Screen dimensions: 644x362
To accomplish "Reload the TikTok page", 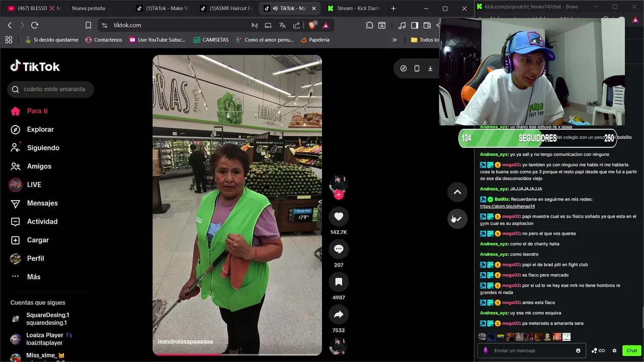I will pos(35,25).
